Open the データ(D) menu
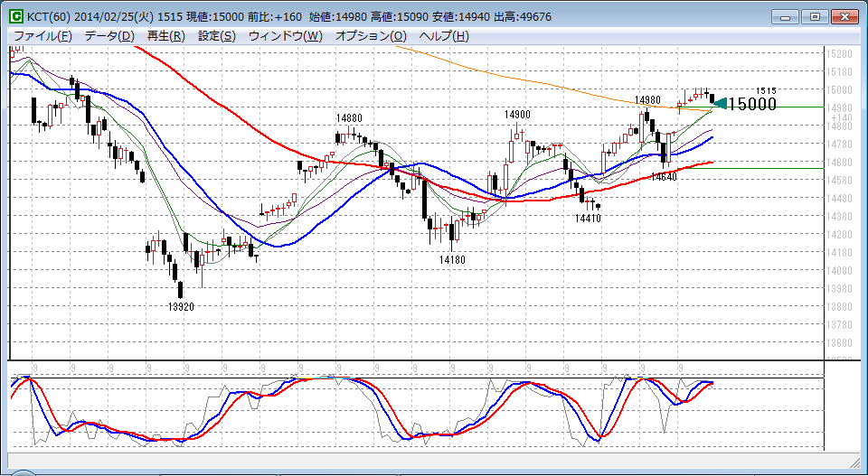868x476 pixels. [108, 36]
